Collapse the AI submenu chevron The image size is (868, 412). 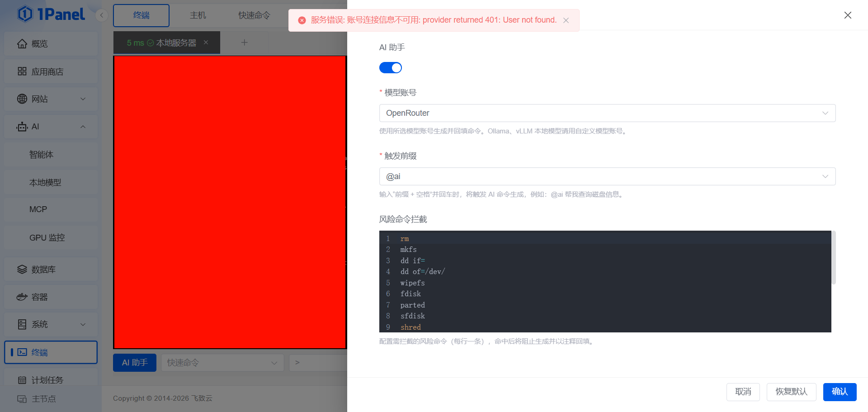click(83, 127)
